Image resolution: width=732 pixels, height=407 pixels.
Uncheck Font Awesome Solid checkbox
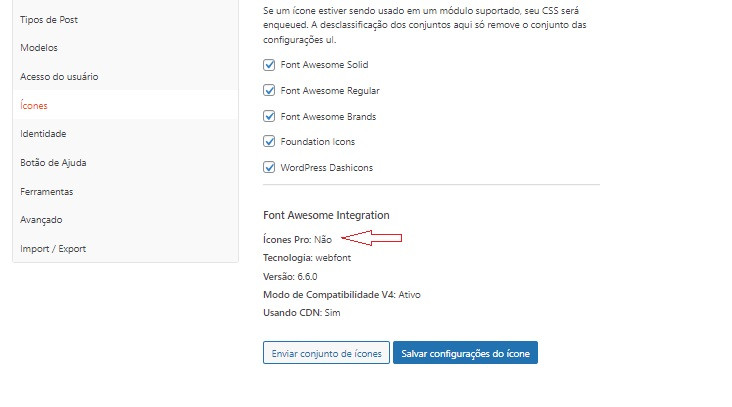(269, 65)
